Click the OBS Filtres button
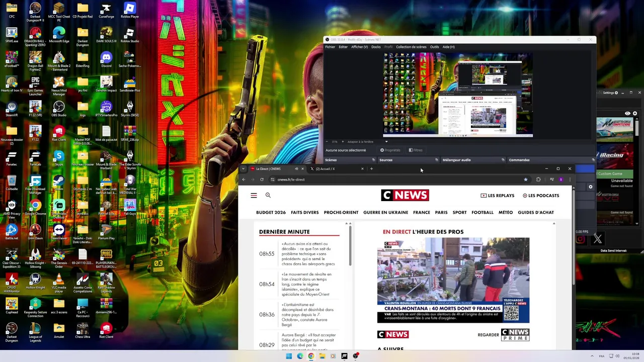Image resolution: width=644 pixels, height=362 pixels. (x=416, y=150)
